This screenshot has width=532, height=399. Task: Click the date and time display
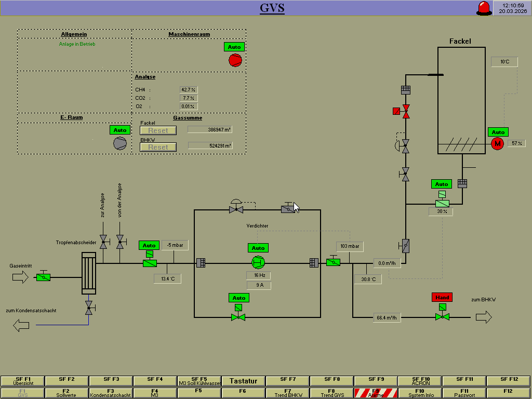coord(513,8)
